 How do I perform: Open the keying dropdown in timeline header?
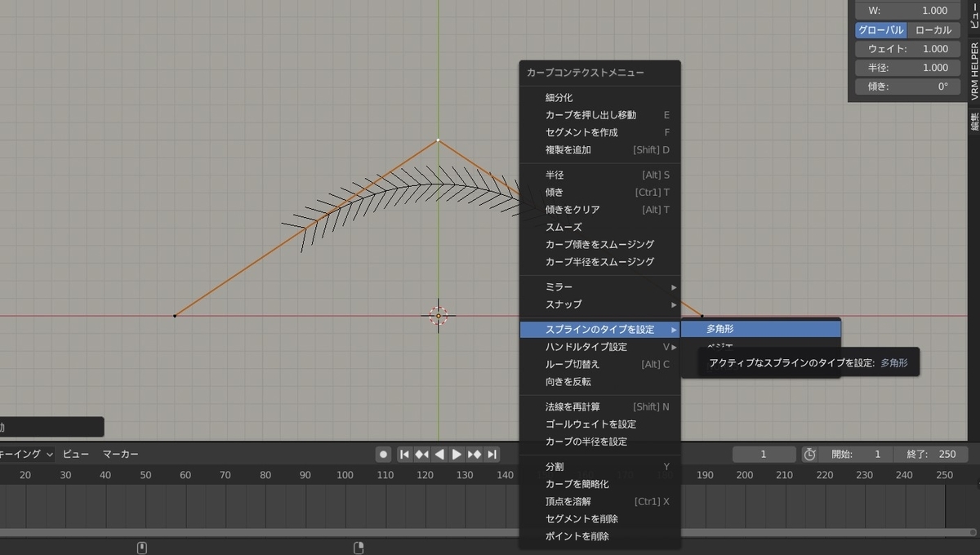pyautogui.click(x=27, y=454)
